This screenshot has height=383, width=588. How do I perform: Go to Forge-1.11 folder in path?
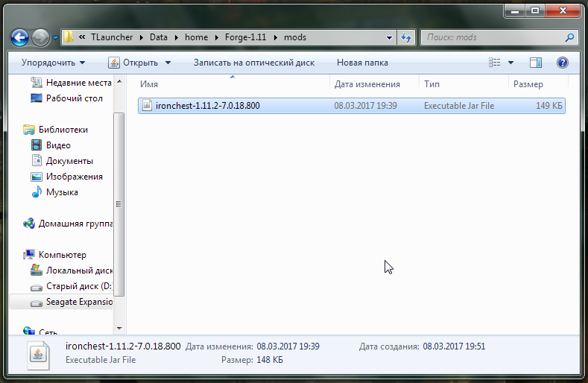click(245, 37)
